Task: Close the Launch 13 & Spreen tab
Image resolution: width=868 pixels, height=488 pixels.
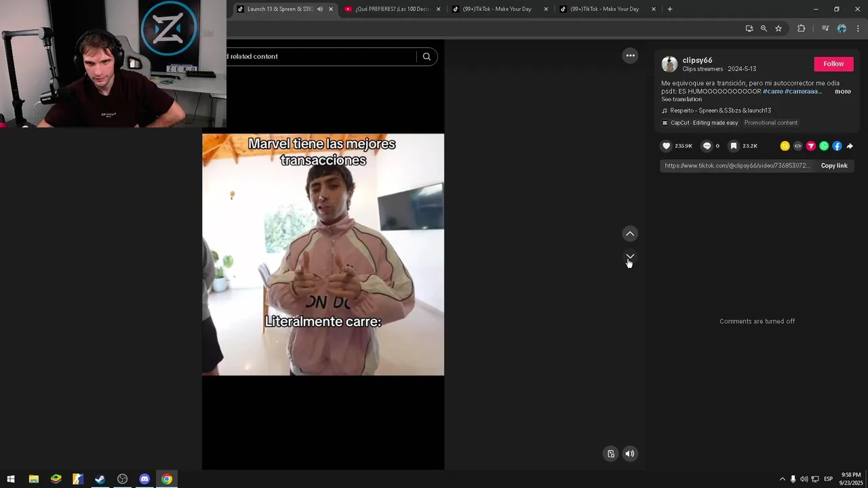Action: (331, 9)
